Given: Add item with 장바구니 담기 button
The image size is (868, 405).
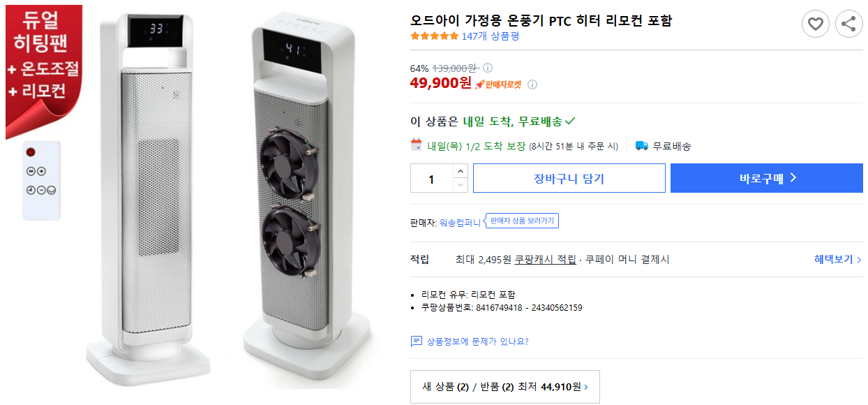Looking at the screenshot, I should [x=569, y=178].
